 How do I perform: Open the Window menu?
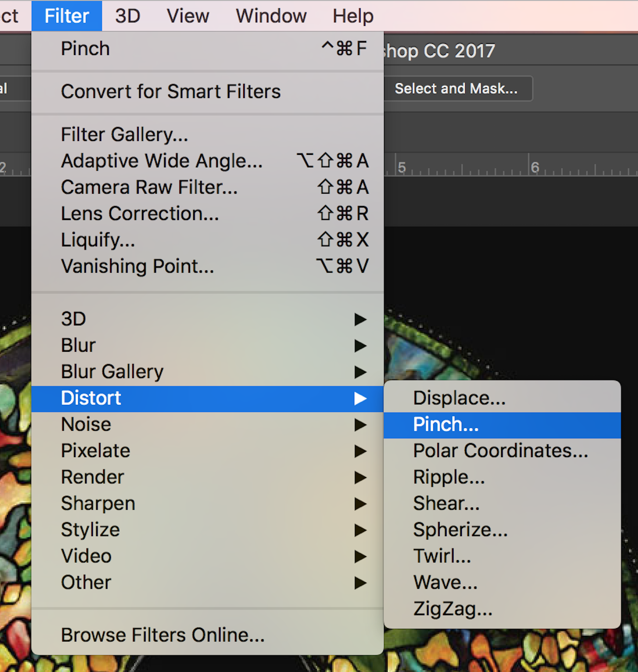pyautogui.click(x=271, y=16)
